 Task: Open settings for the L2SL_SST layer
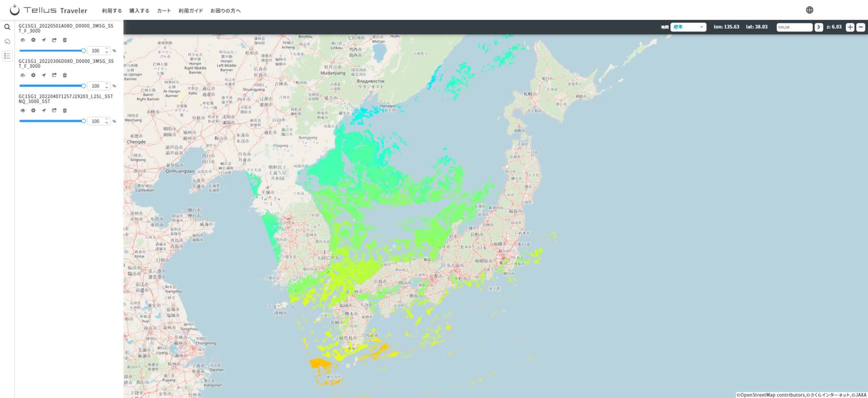pos(33,111)
